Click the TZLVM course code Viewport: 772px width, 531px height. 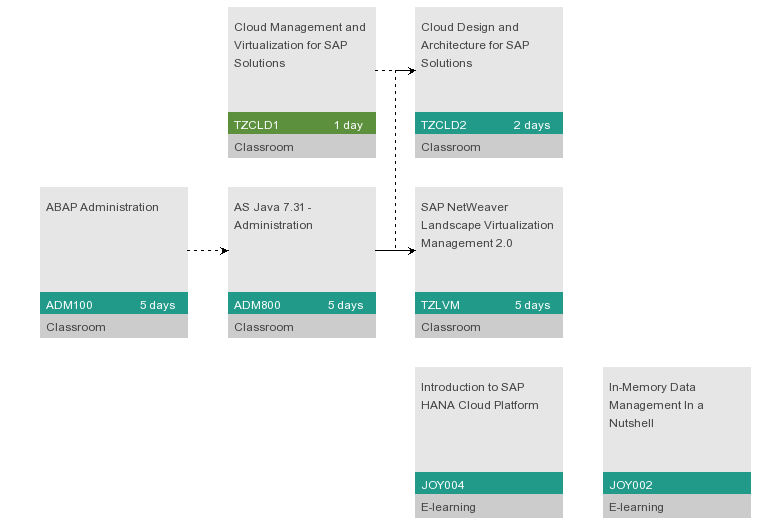[441, 305]
